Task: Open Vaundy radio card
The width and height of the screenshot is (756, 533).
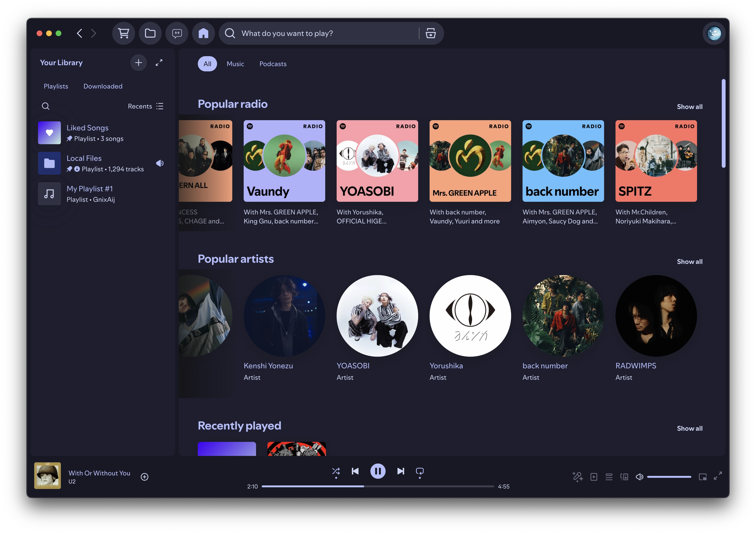Action: (285, 173)
